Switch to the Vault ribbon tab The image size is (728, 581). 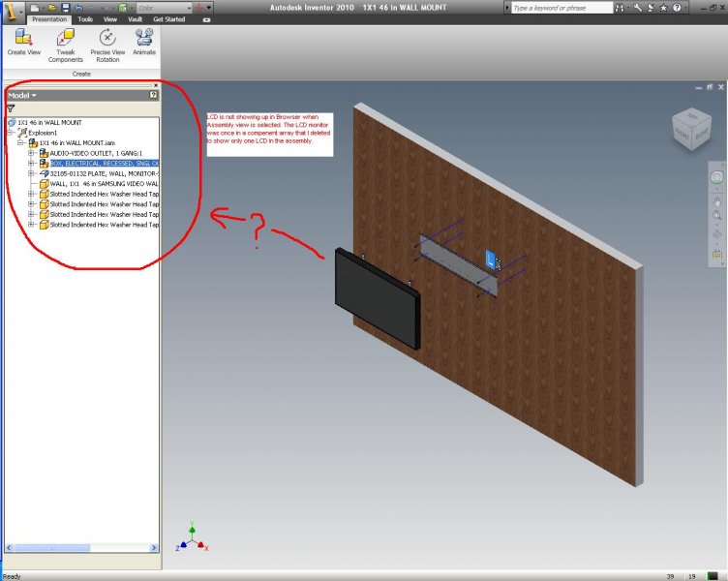[x=135, y=19]
